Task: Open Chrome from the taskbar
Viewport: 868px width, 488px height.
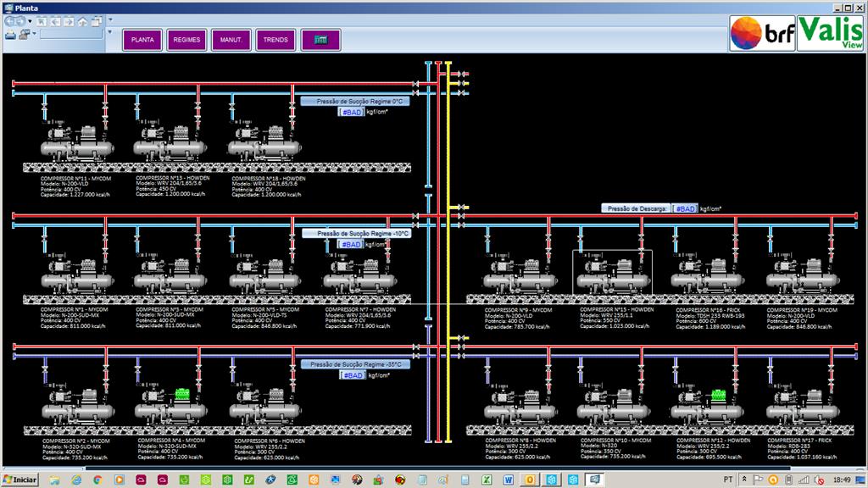Action: coord(97,480)
